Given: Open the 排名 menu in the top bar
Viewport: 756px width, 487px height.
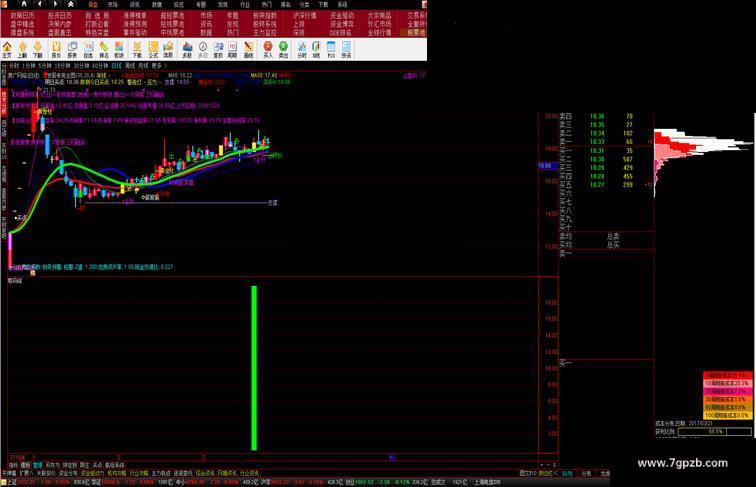Looking at the screenshot, I should click(x=286, y=4).
